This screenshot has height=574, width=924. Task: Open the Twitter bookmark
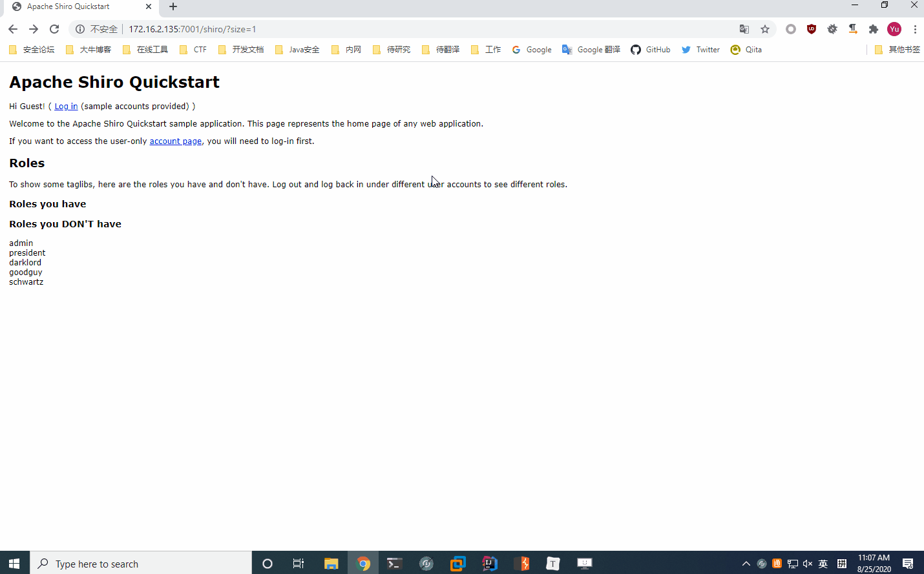click(700, 50)
